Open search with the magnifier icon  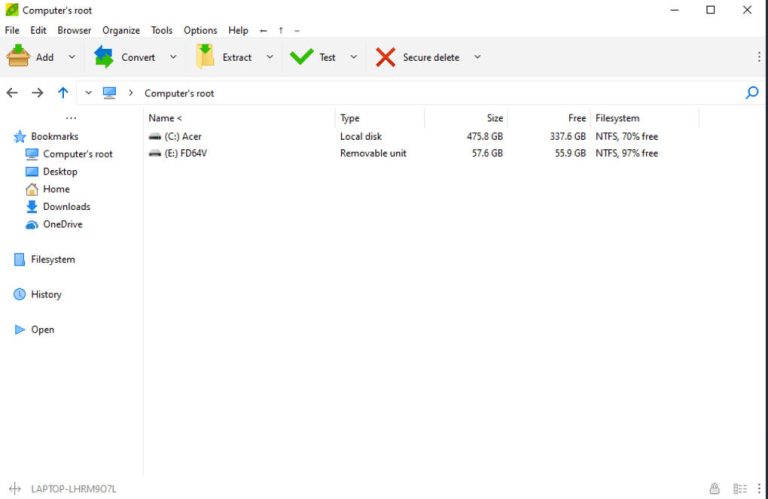click(752, 93)
